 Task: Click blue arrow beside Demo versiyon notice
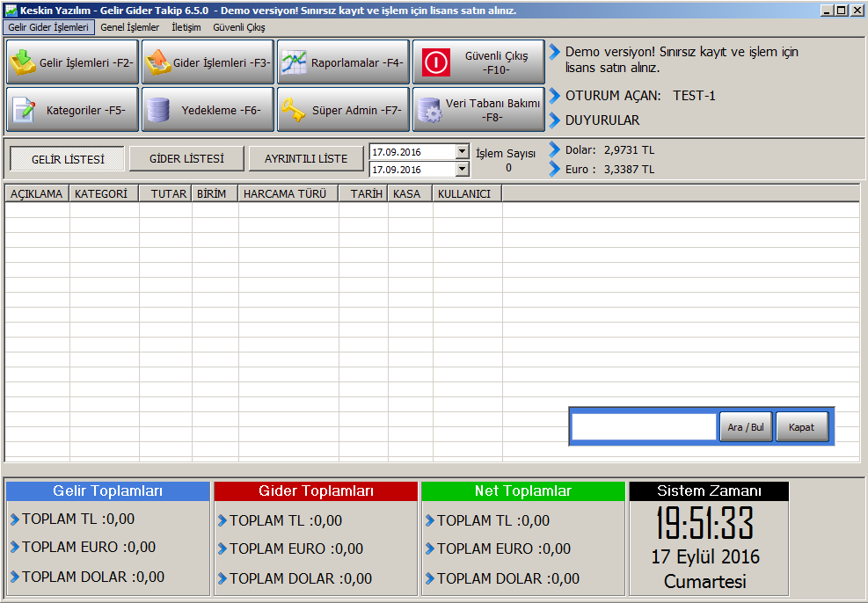pos(555,52)
